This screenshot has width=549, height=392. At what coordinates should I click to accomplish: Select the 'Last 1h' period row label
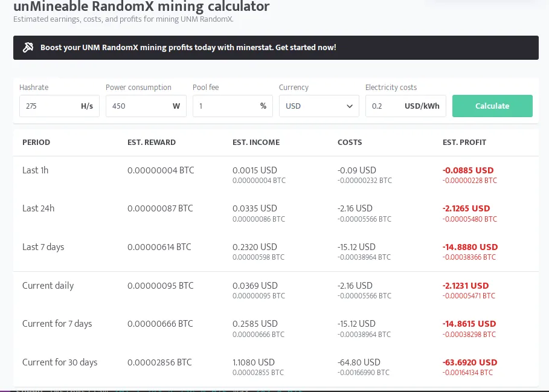36,170
